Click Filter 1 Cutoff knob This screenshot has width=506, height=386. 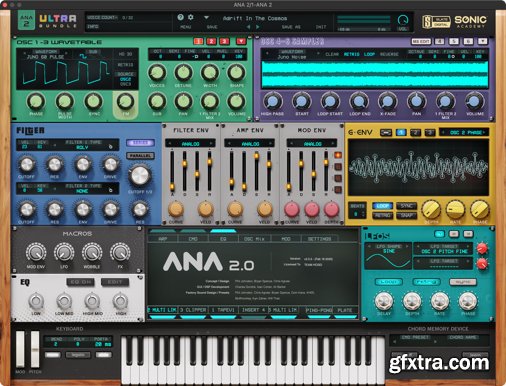pyautogui.click(x=26, y=164)
